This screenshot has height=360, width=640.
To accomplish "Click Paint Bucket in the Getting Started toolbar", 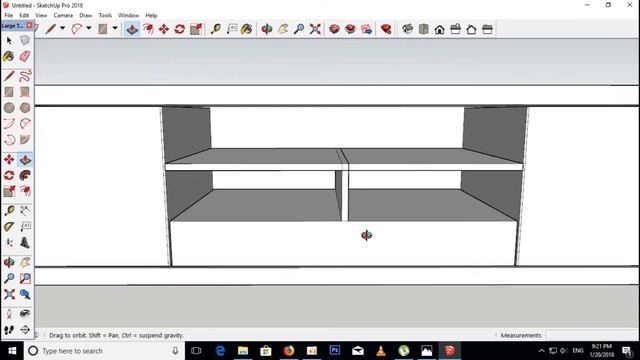I will pos(247,29).
